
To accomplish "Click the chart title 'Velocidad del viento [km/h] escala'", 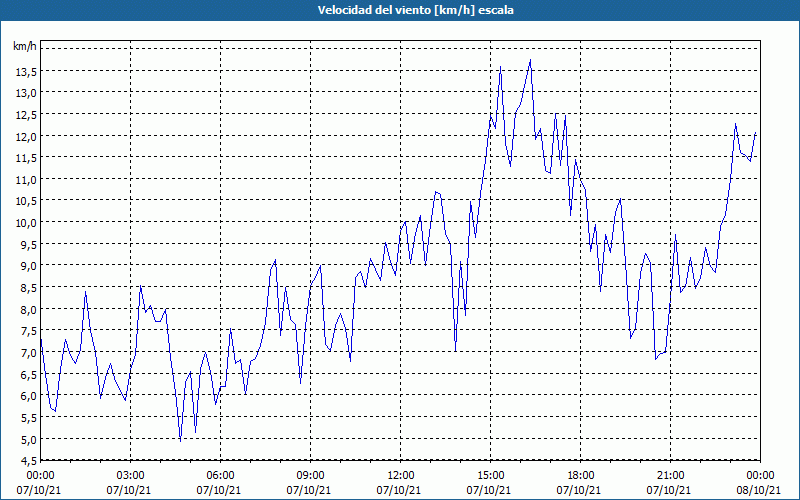I will (415, 10).
